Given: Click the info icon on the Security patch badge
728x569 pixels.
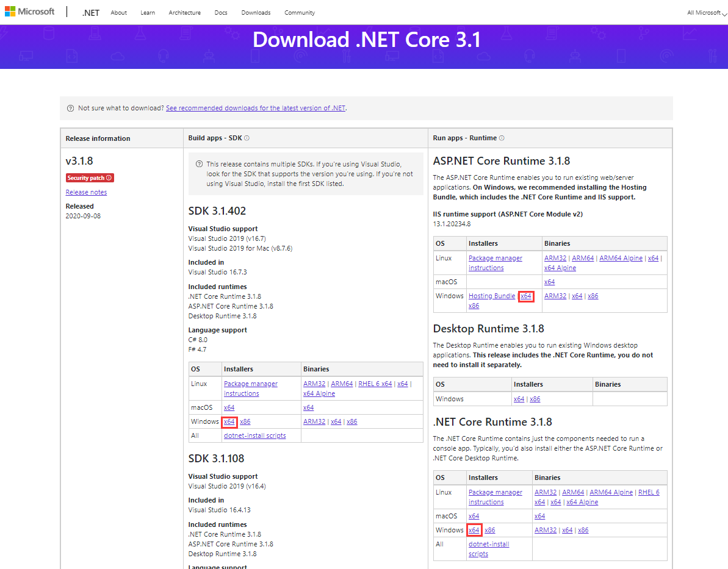Looking at the screenshot, I should [x=108, y=177].
